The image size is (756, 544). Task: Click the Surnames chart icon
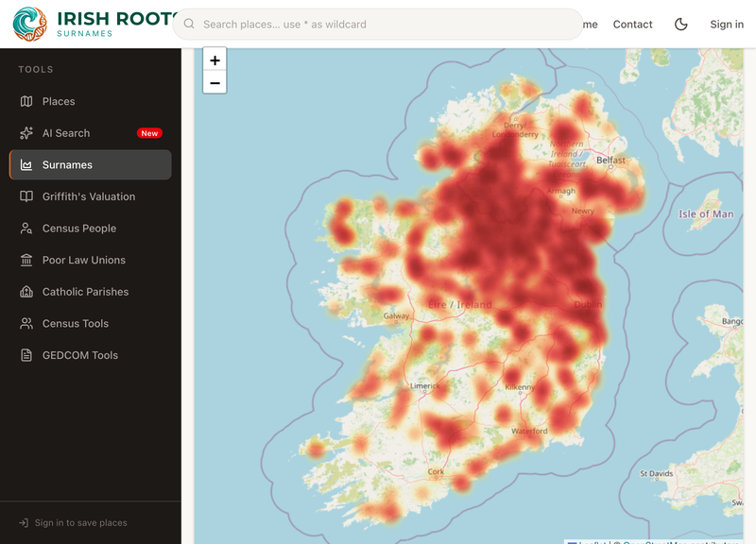(x=26, y=164)
